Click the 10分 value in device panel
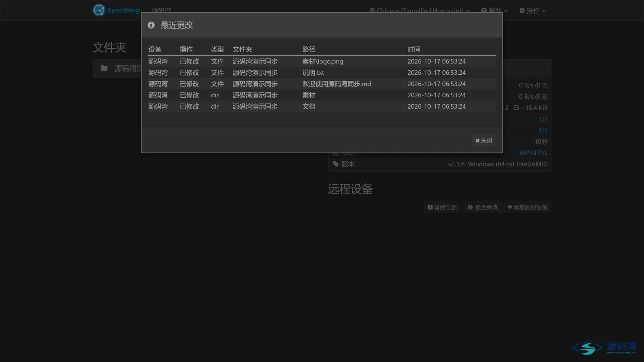 pos(541,142)
